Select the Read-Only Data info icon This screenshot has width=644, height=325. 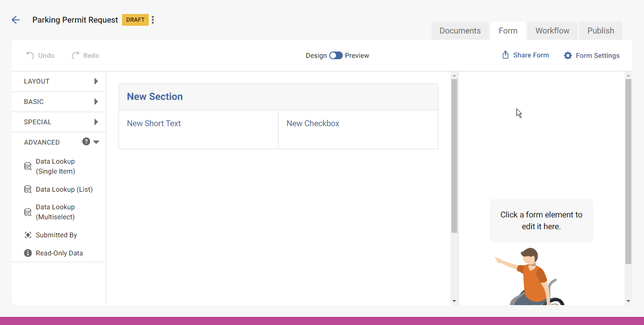click(28, 253)
